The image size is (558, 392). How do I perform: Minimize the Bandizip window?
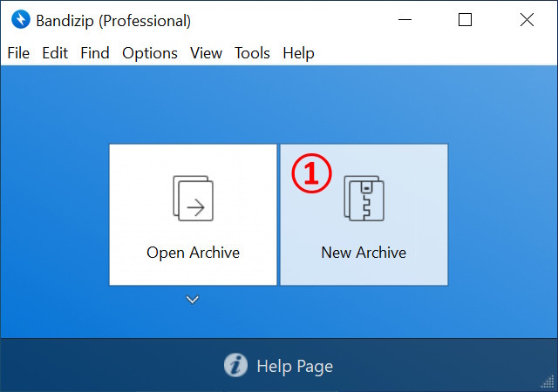405,20
